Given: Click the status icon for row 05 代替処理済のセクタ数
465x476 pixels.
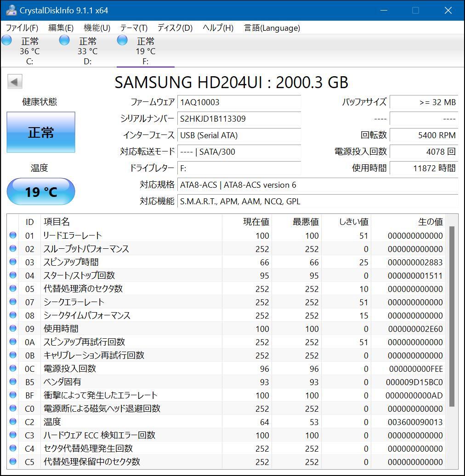Looking at the screenshot, I should coord(13,288).
